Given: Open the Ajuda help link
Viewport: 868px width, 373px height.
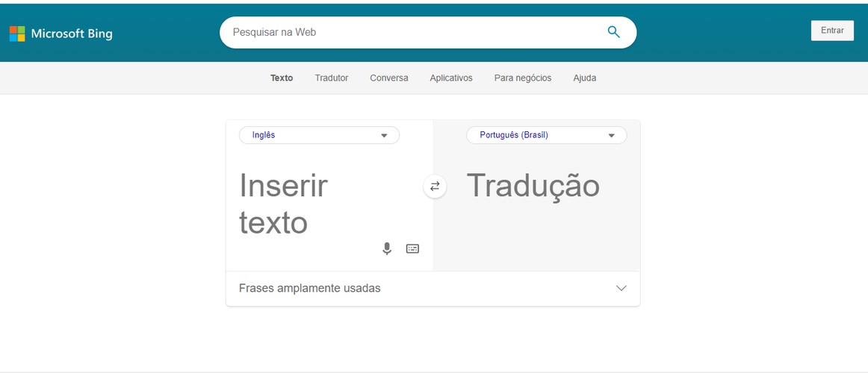Looking at the screenshot, I should 585,78.
